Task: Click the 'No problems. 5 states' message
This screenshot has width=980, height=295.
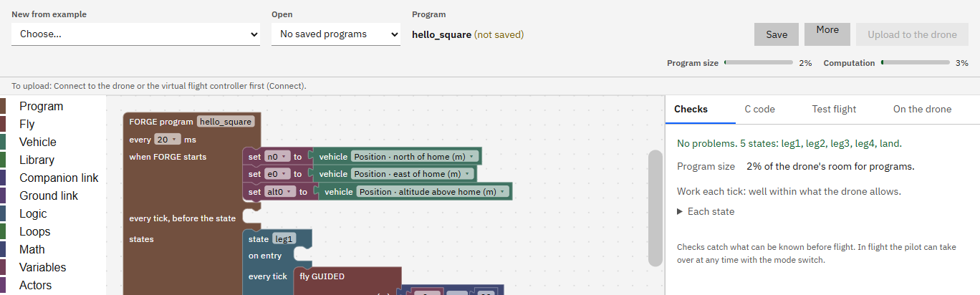Action: [789, 143]
